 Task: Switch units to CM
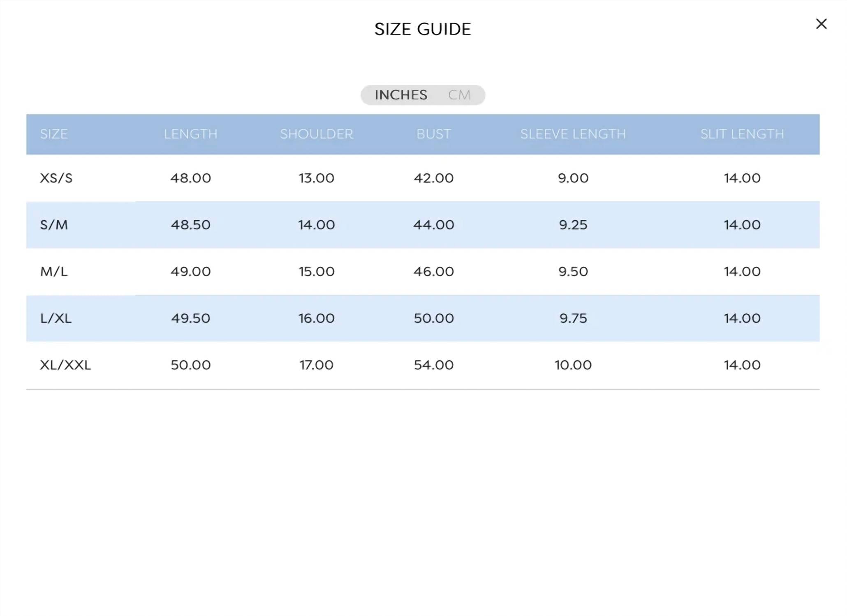pos(459,95)
